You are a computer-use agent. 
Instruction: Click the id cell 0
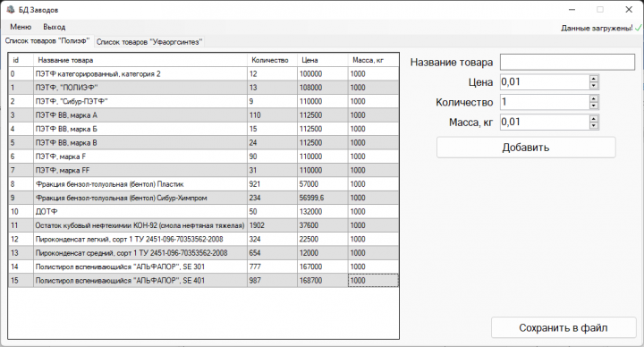(x=21, y=74)
